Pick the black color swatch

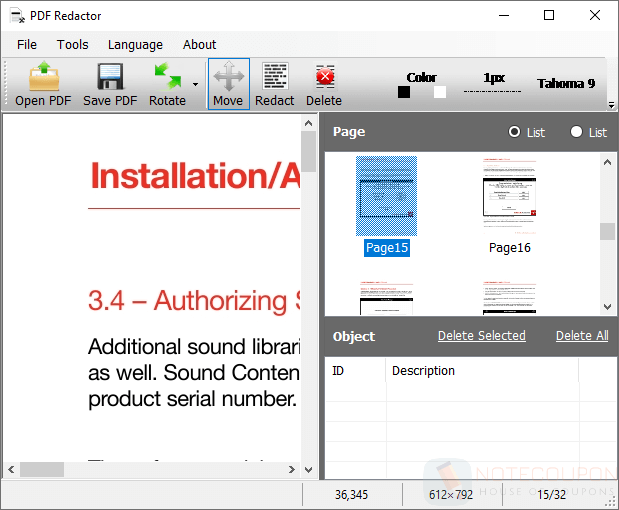coord(404,92)
